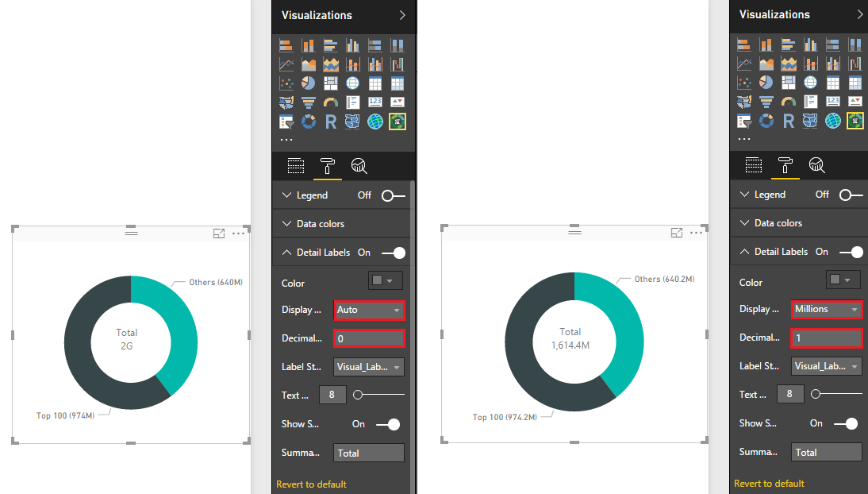868x494 pixels.
Task: Switch to Analytics tab in right pane
Action: pos(817,164)
